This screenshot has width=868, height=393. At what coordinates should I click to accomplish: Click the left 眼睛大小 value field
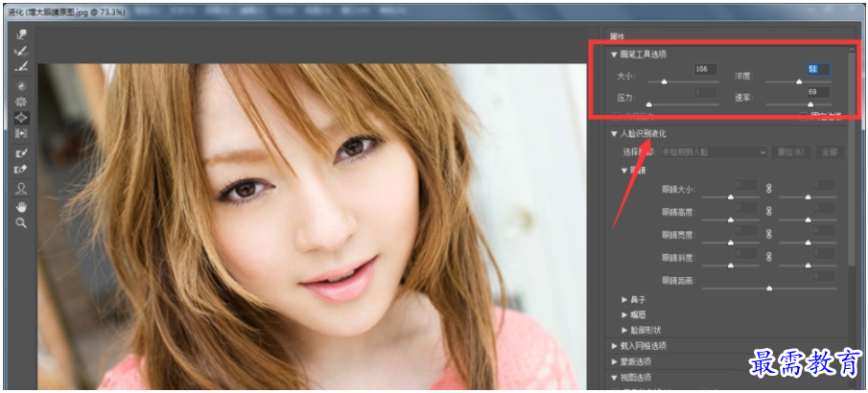(x=746, y=185)
